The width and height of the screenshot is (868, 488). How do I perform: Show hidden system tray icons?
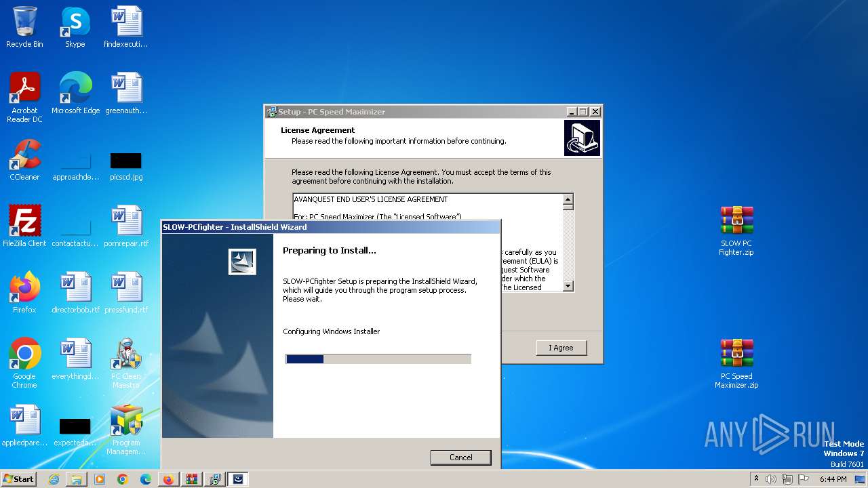pos(757,479)
